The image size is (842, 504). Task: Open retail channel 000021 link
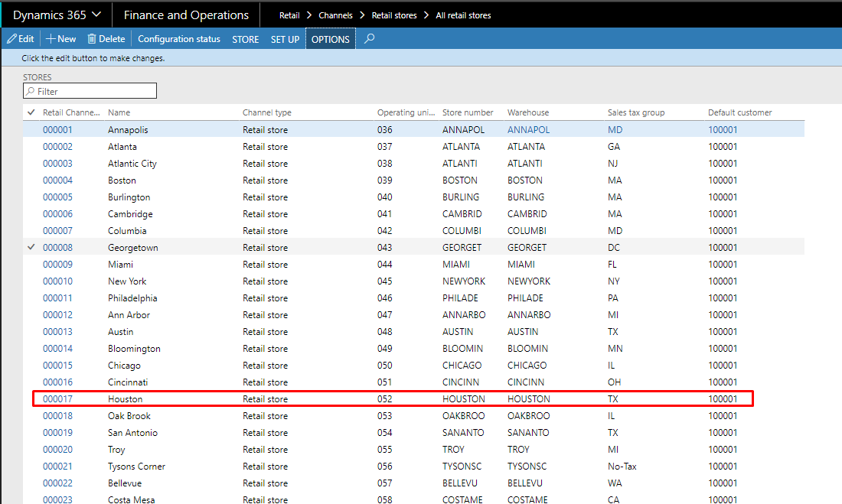click(x=57, y=466)
